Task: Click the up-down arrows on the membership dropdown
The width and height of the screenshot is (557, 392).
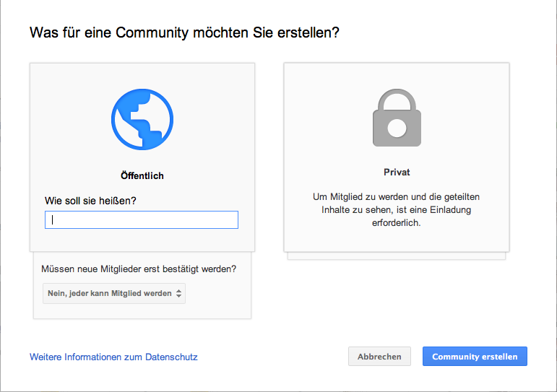Action: [178, 293]
